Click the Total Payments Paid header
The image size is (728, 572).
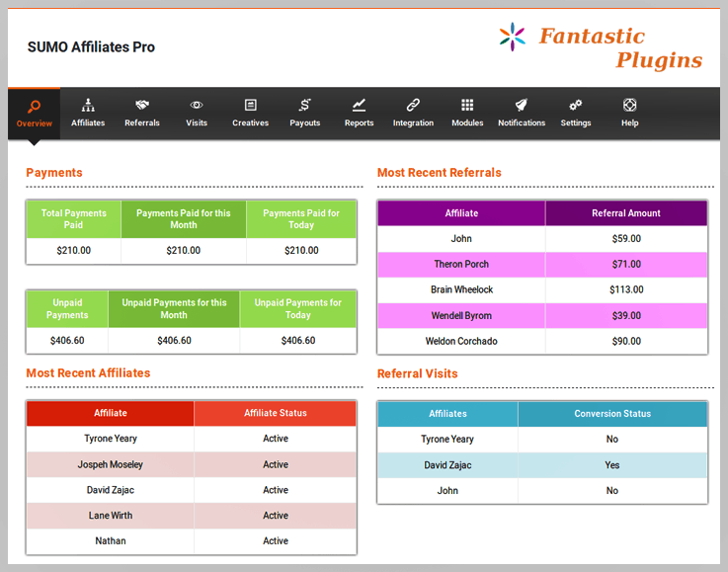click(x=74, y=219)
